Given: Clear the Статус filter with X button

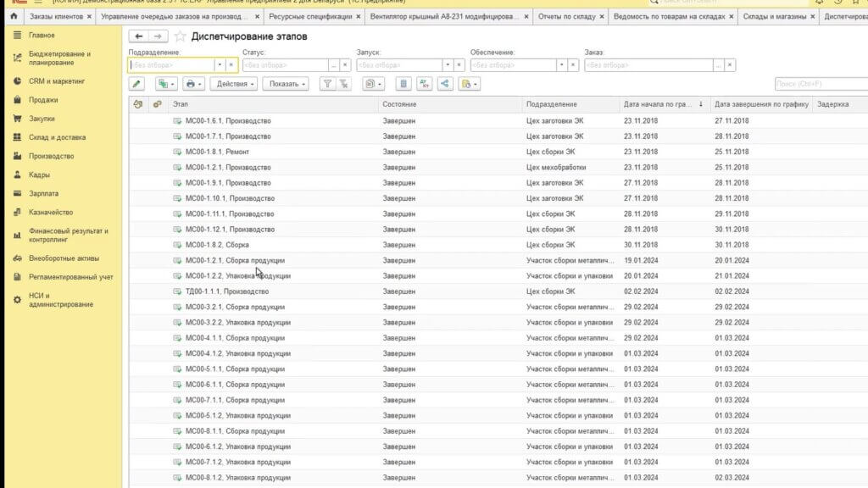Looking at the screenshot, I should (x=345, y=65).
